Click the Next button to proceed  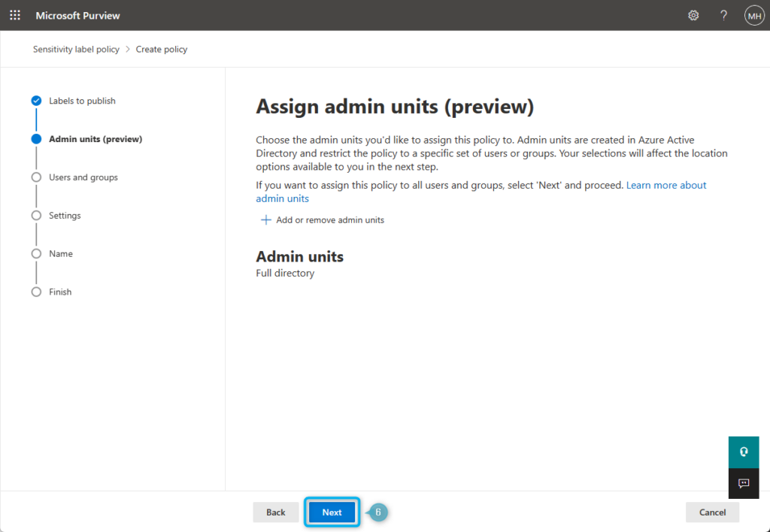point(332,512)
